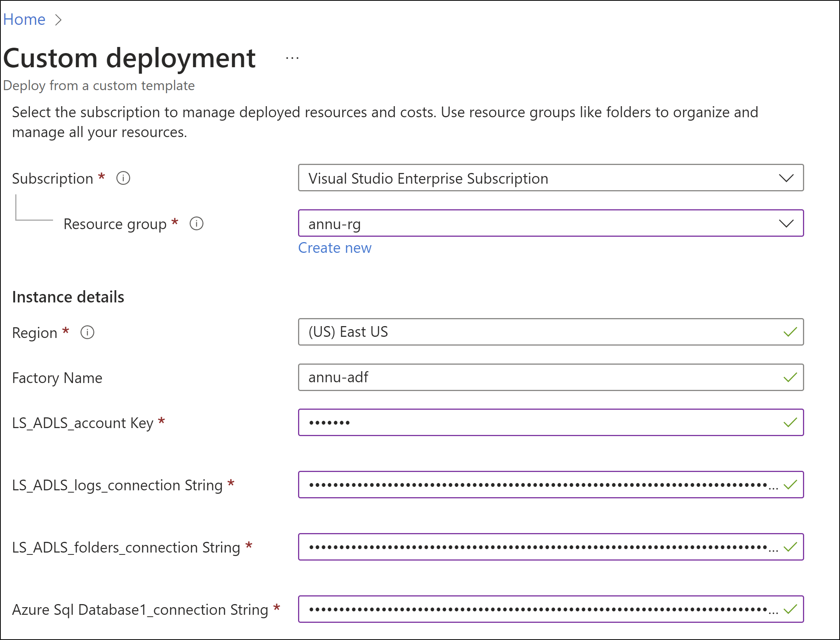Expand the Resource group chevron arrow
840x640 pixels.
[x=786, y=224]
